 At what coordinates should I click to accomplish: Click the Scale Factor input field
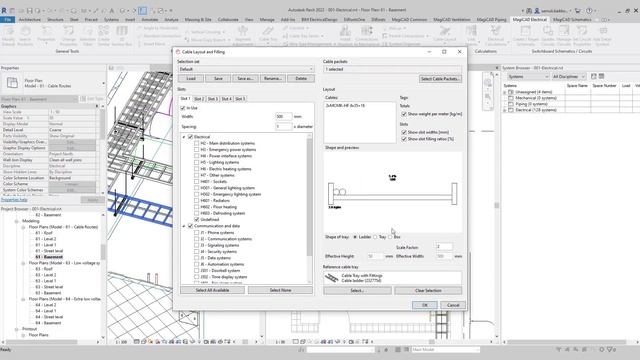(444, 247)
